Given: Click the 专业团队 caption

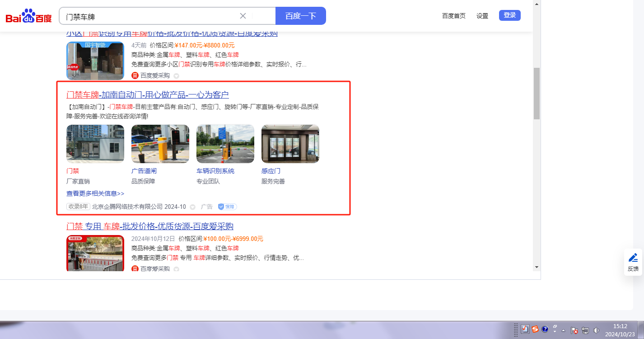Looking at the screenshot, I should pyautogui.click(x=208, y=181).
